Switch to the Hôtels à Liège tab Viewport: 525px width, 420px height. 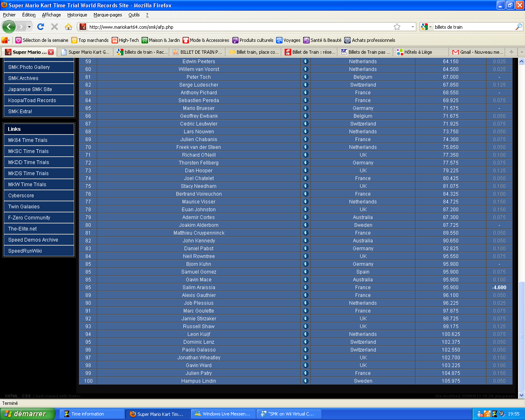pos(420,52)
